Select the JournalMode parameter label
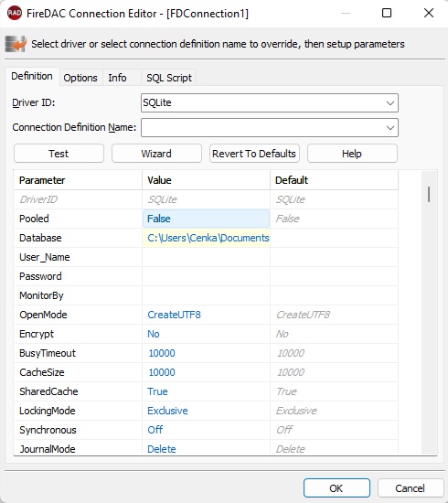This screenshot has width=448, height=503. [48, 449]
